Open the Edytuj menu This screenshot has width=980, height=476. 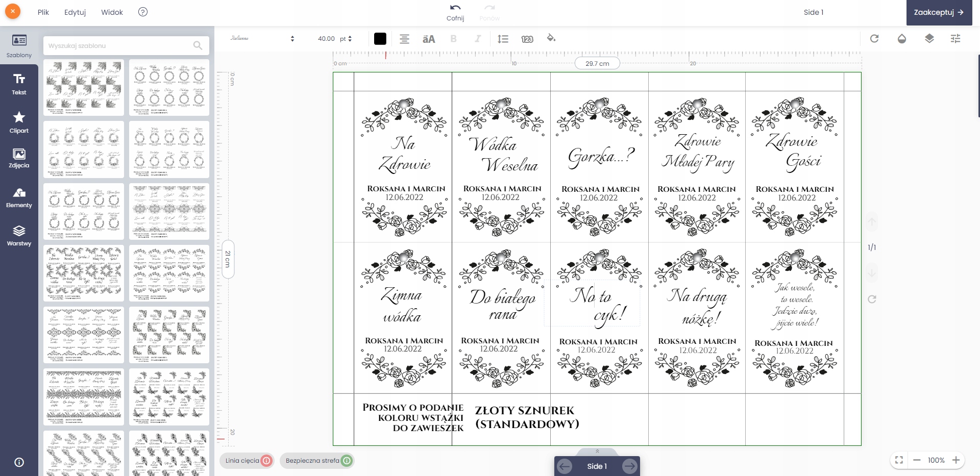[75, 12]
